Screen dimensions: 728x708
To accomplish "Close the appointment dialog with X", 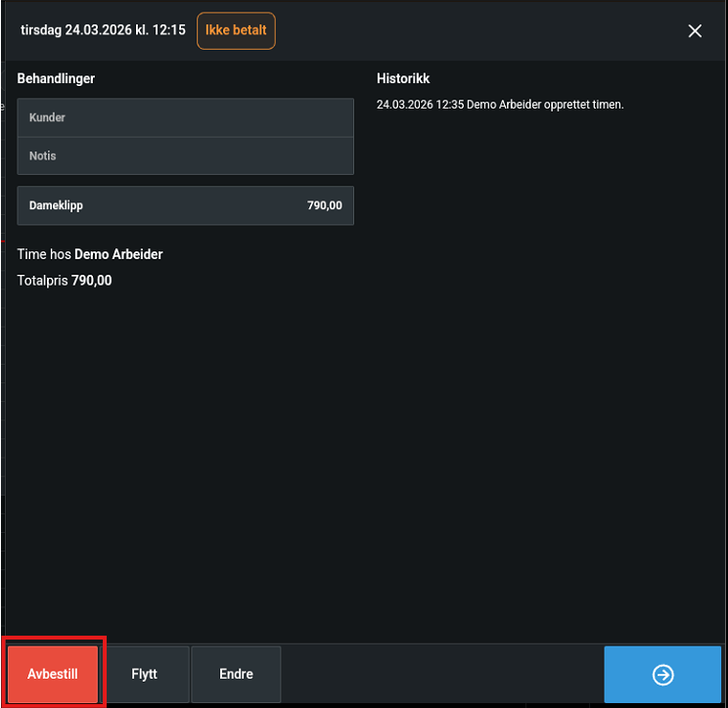I will [x=695, y=31].
